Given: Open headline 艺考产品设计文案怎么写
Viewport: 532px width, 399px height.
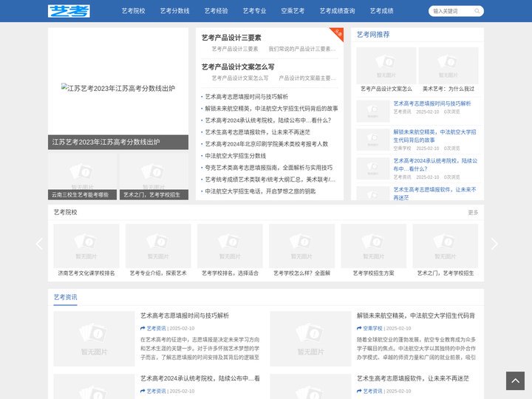Looking at the screenshot, I should [x=238, y=66].
